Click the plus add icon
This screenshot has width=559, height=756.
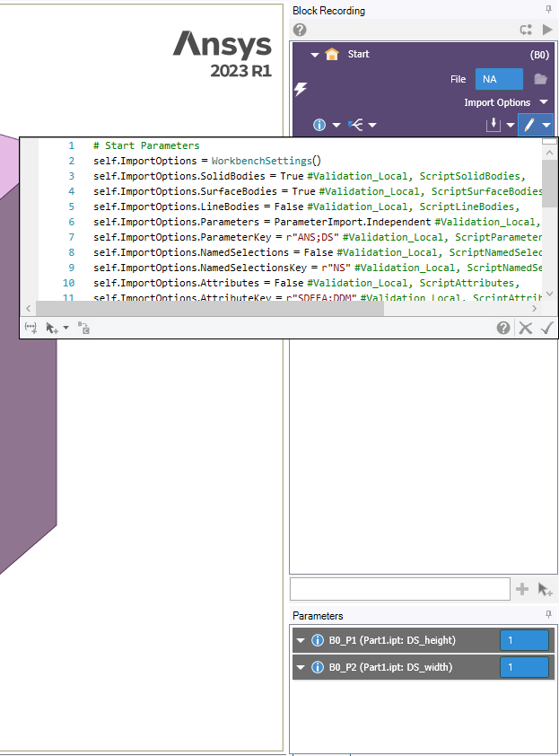pyautogui.click(x=522, y=589)
